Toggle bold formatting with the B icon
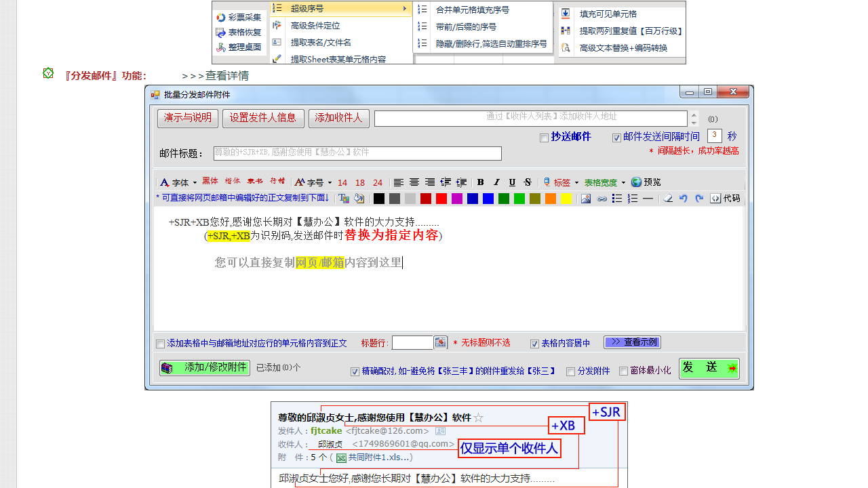The image size is (868, 488). 481,182
